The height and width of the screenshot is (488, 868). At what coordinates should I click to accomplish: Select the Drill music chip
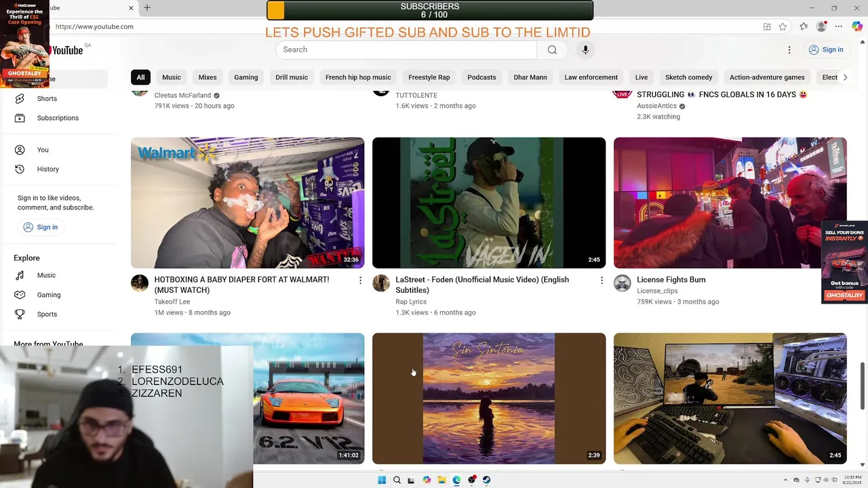(x=292, y=77)
